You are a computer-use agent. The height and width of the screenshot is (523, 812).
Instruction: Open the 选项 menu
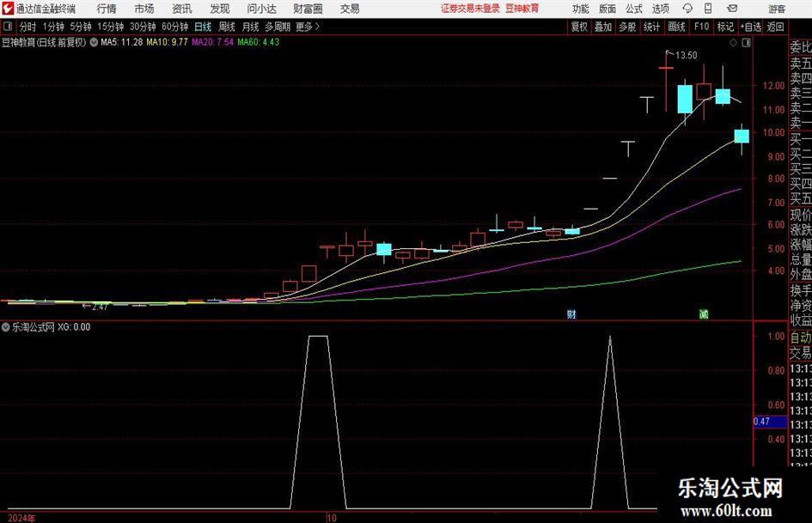click(x=660, y=9)
